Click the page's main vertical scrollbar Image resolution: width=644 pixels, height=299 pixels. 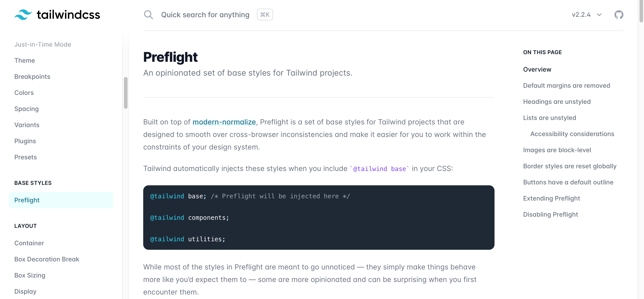[641, 11]
